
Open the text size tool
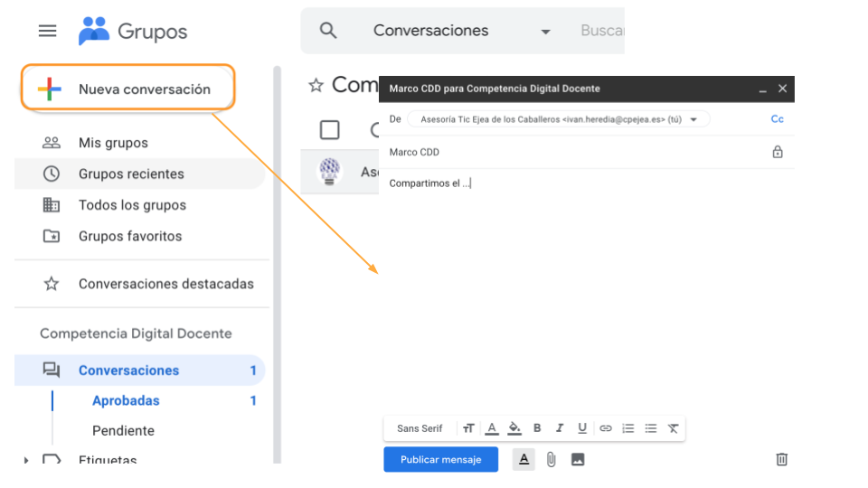point(468,428)
